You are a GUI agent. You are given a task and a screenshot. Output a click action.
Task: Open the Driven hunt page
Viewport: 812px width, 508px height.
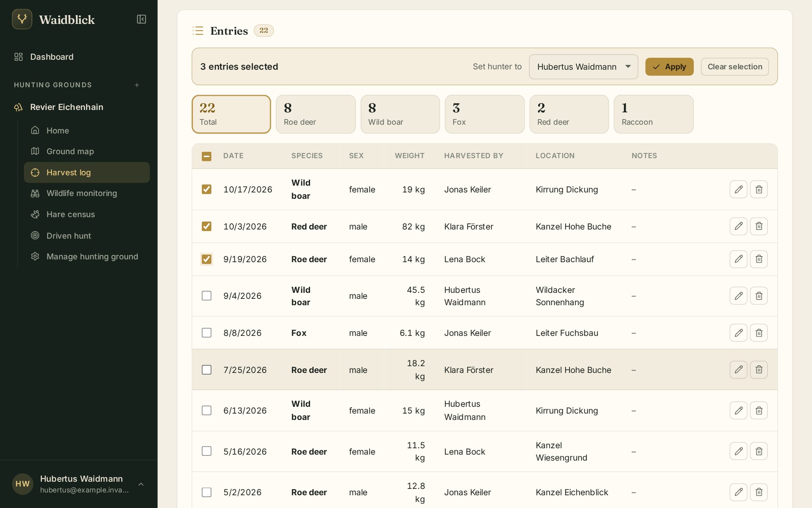coord(87,235)
